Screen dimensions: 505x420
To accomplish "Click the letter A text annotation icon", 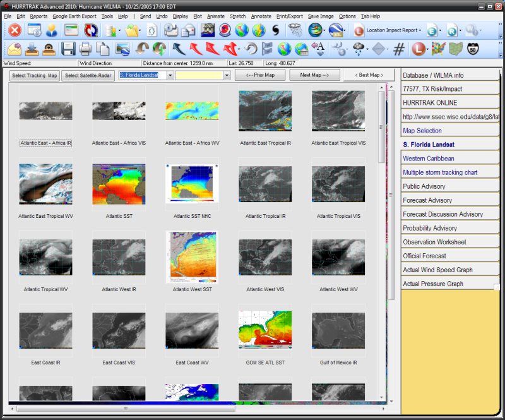I will [319, 49].
